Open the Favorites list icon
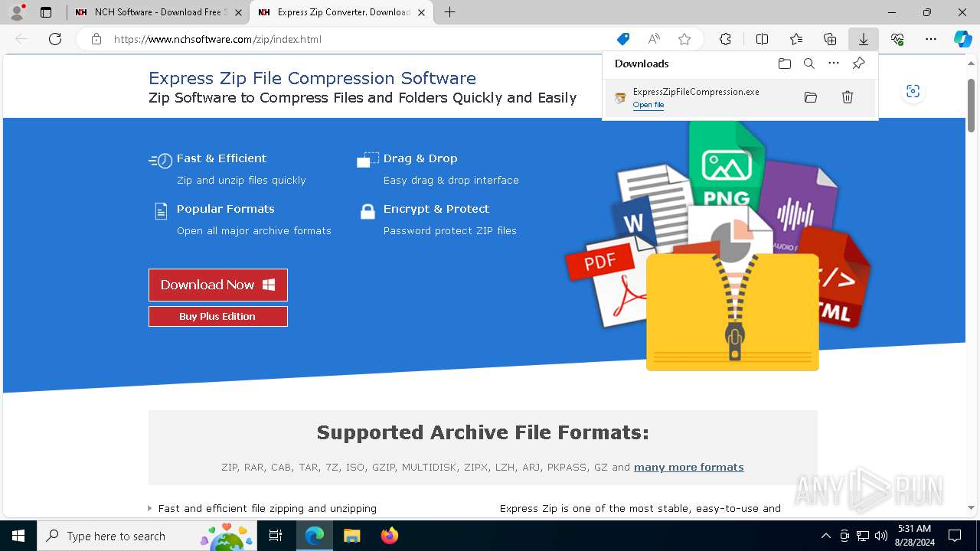This screenshot has height=551, width=980. pos(796,39)
